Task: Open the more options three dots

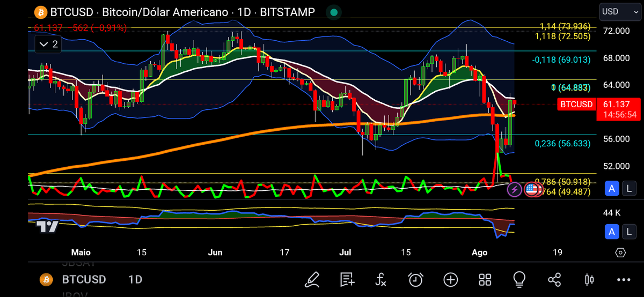Action: (624, 279)
